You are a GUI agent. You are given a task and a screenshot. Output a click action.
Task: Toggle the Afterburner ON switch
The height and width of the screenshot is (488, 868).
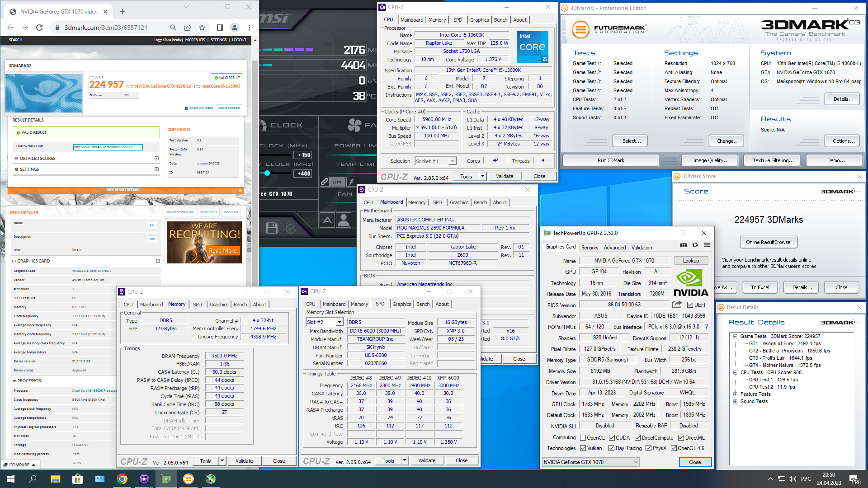point(337,182)
